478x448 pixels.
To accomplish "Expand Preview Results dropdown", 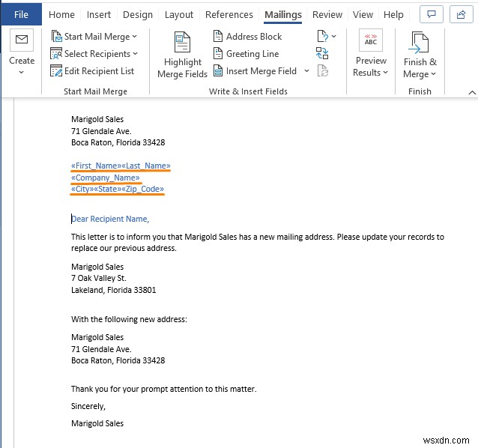I will pyautogui.click(x=386, y=73).
